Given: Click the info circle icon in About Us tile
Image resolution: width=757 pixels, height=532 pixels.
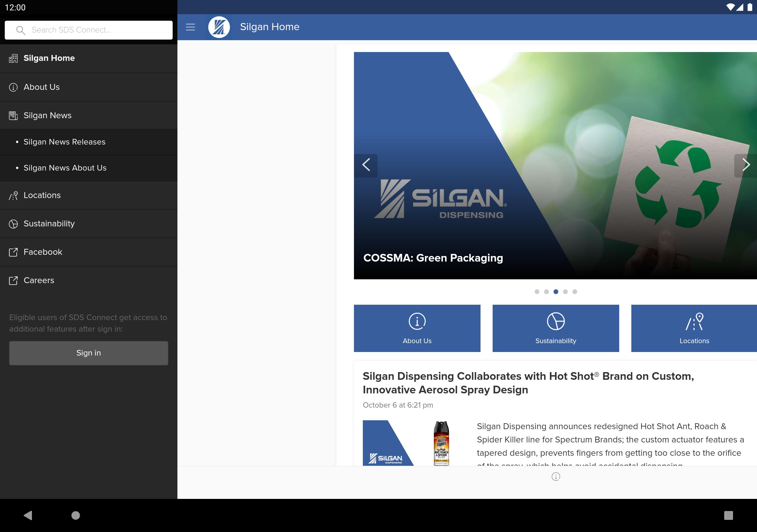Looking at the screenshot, I should coord(417,321).
